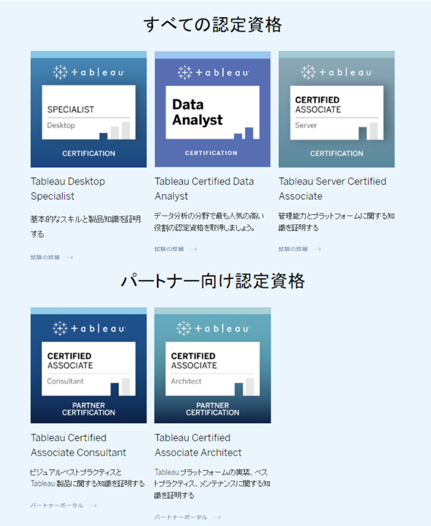Open the Certified Associate Consultant partner badge
Screen dimensions: 431x526
click(89, 365)
